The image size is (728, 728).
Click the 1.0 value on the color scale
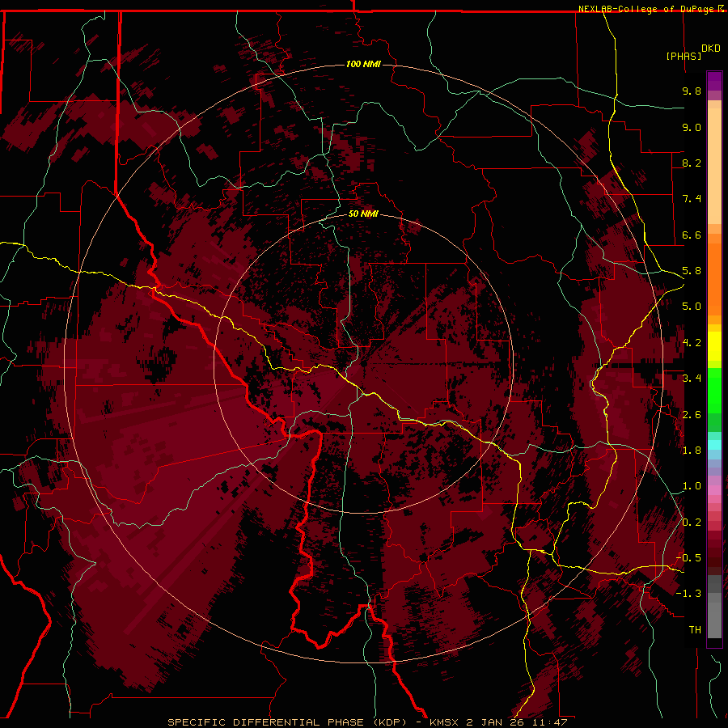(692, 486)
